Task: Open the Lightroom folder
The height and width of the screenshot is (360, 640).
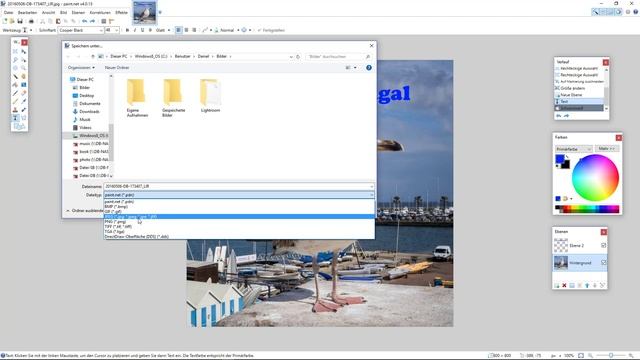Action: (210, 96)
